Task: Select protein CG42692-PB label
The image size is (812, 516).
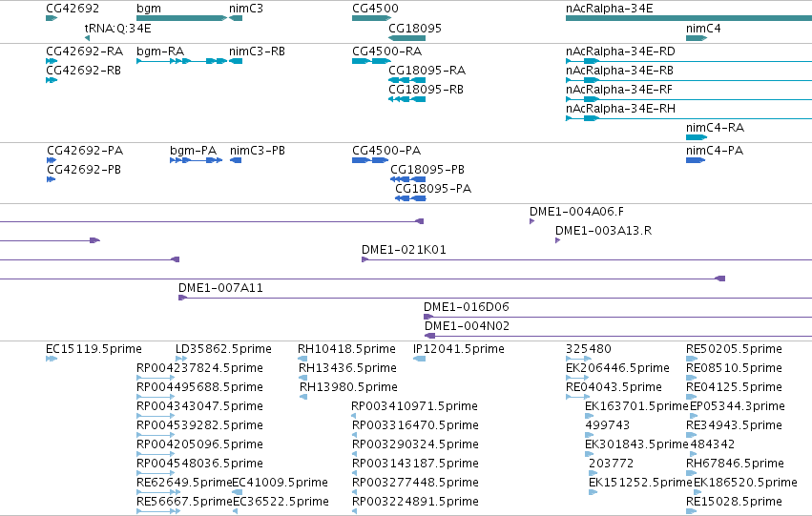Action: click(x=84, y=170)
